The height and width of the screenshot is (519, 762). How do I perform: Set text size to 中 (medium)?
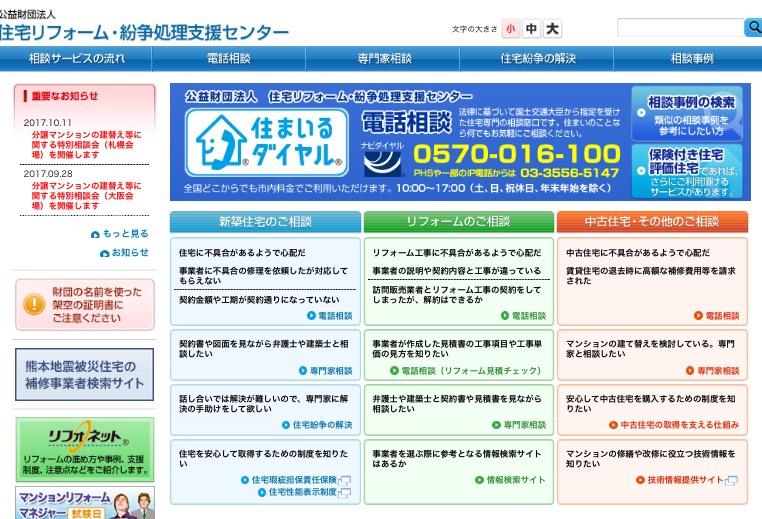[x=532, y=29]
